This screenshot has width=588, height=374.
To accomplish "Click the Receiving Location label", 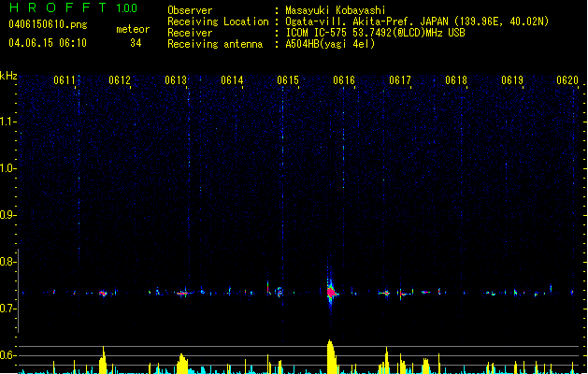I will click(218, 22).
